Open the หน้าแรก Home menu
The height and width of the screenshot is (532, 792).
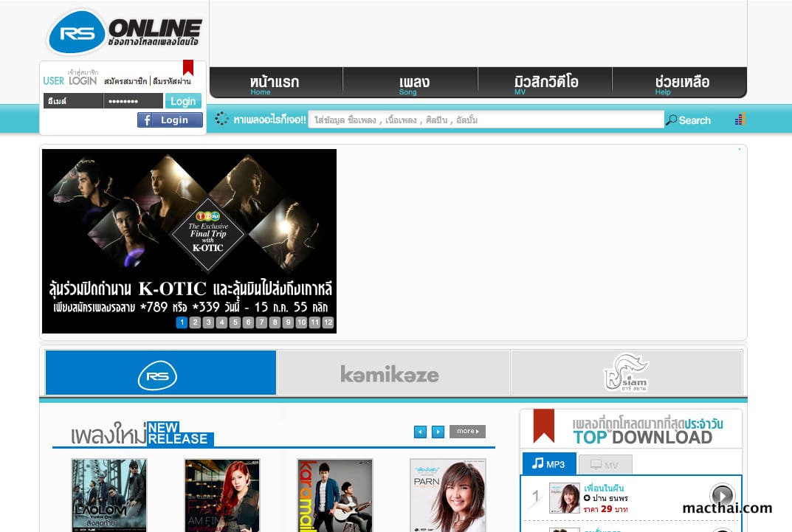276,83
